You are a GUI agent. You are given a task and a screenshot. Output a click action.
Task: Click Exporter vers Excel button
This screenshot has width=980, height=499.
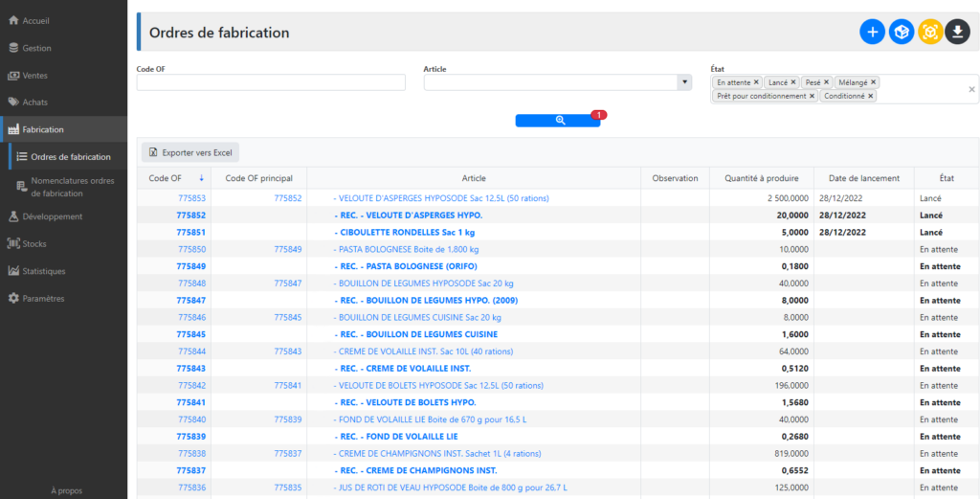[190, 152]
